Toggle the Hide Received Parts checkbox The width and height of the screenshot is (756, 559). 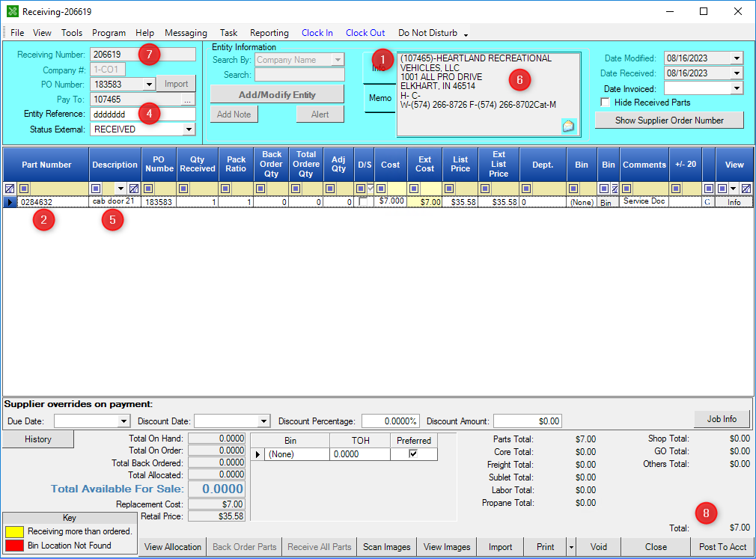605,103
